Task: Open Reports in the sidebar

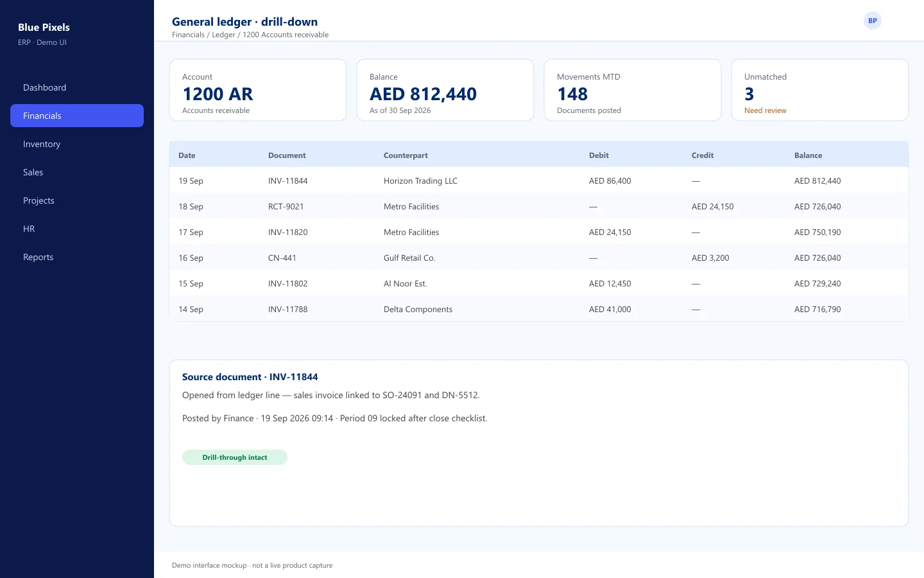Action: pos(77,257)
